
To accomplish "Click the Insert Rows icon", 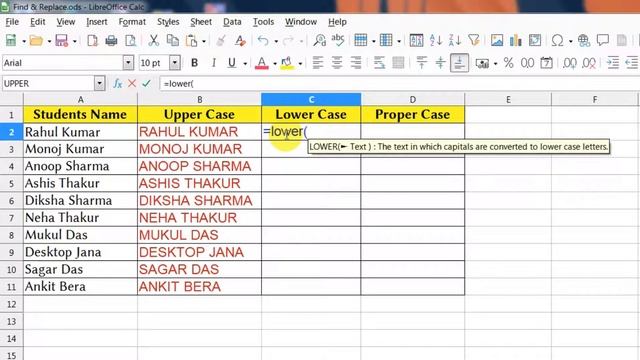I will tap(360, 40).
